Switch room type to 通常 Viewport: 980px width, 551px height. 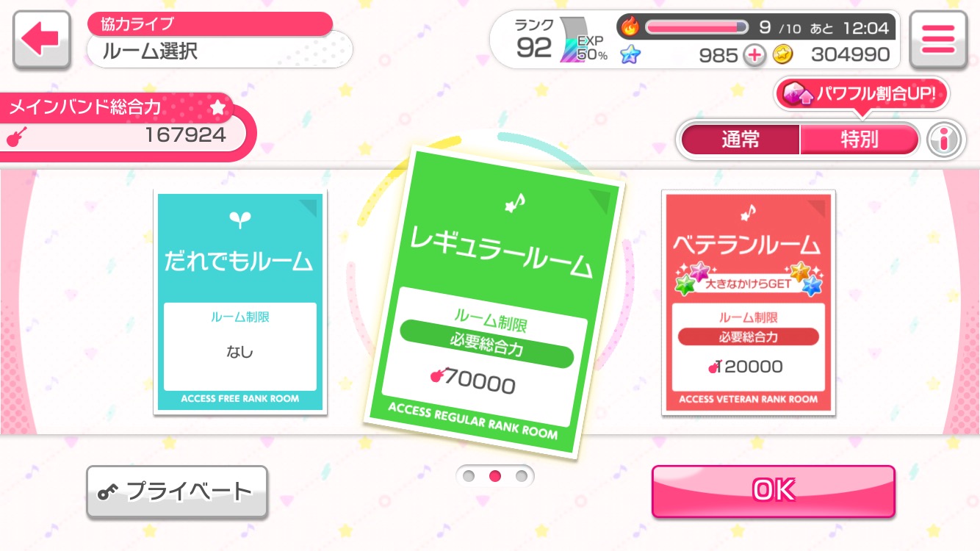(741, 140)
